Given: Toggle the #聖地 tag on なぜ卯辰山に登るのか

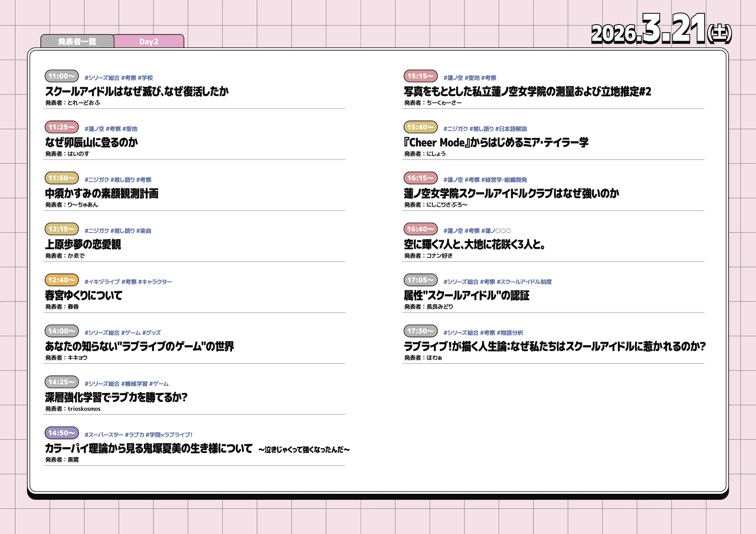Looking at the screenshot, I should click(x=131, y=129).
